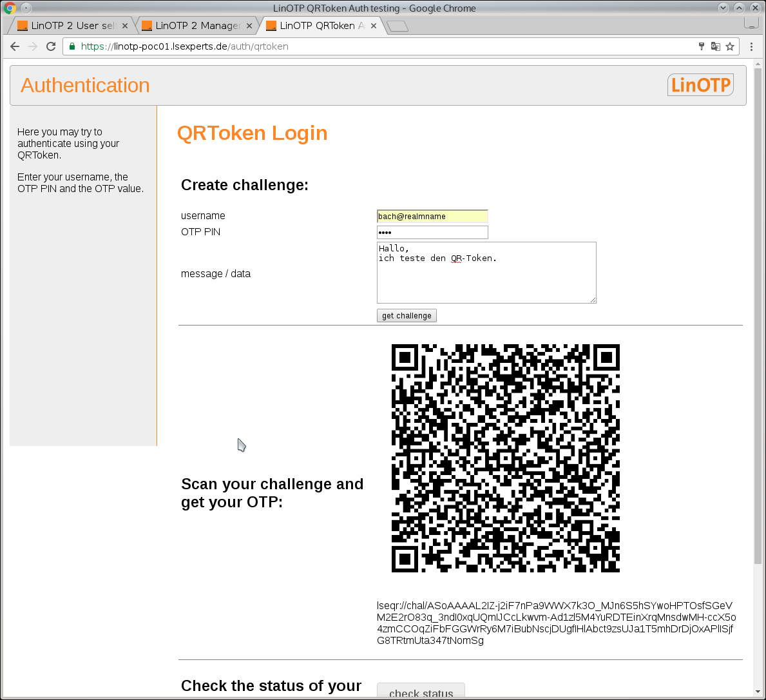Bookmark this page with the star icon
The height and width of the screenshot is (700, 766).
(x=730, y=46)
